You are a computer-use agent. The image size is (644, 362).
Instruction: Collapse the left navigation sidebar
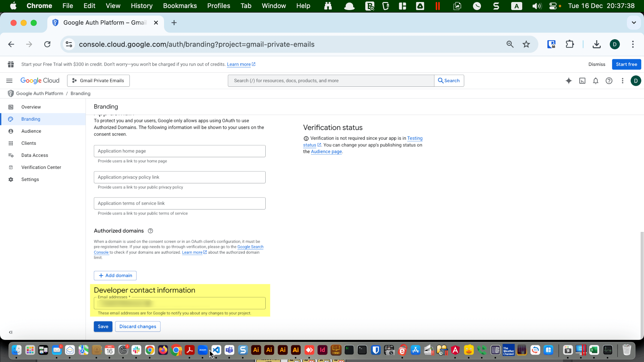click(x=10, y=333)
